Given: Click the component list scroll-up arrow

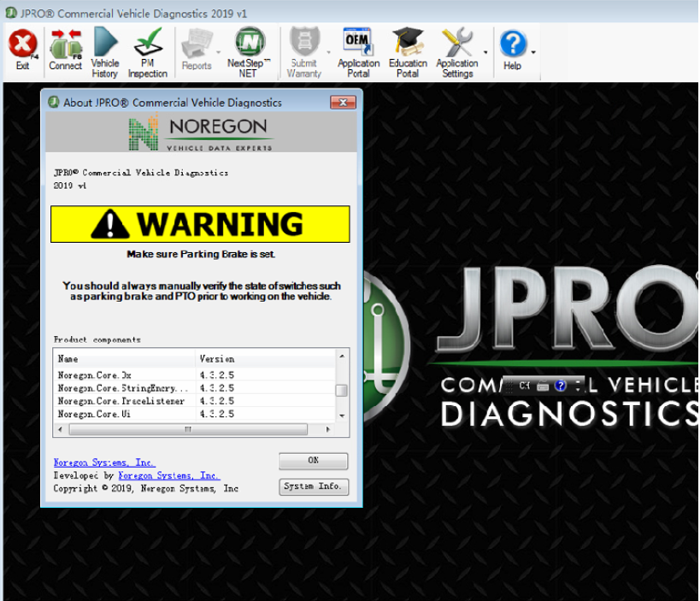Looking at the screenshot, I should point(342,356).
